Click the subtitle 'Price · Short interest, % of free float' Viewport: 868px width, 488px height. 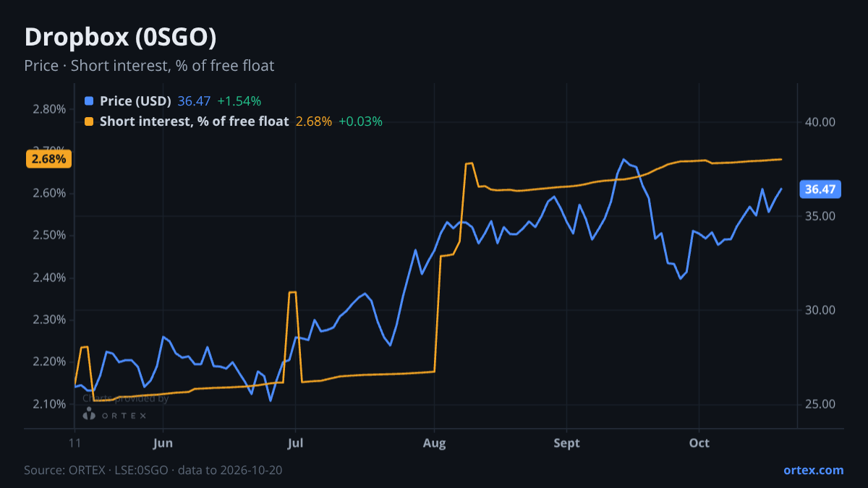[149, 66]
